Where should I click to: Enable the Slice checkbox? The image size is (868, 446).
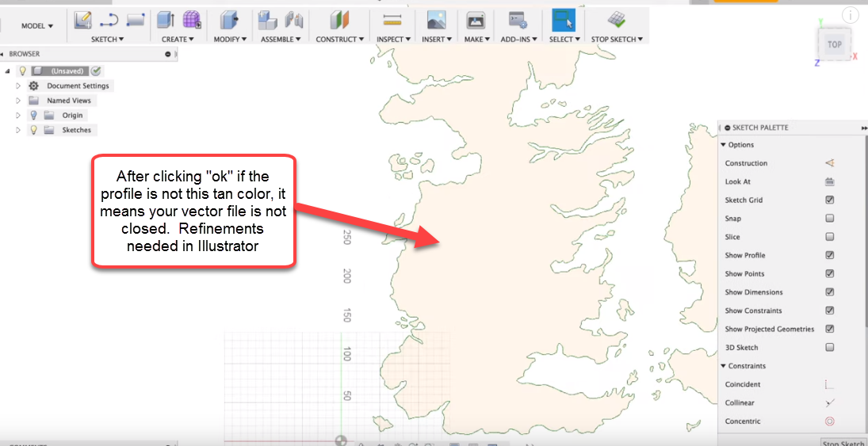pos(829,237)
